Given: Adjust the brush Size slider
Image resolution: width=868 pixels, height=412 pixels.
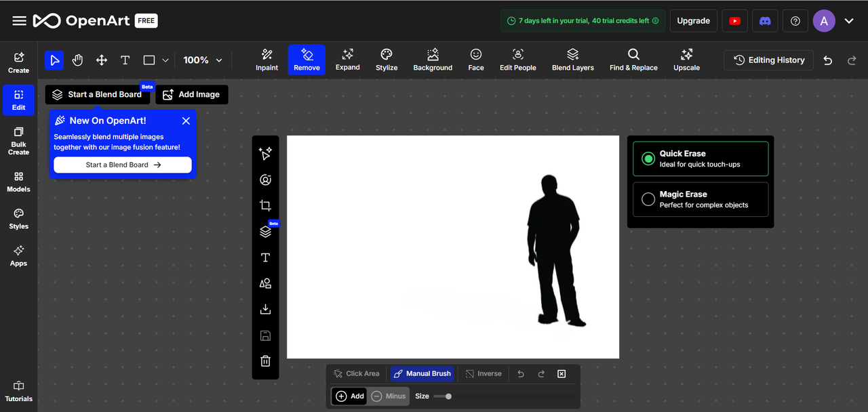Looking at the screenshot, I should (x=504, y=396).
